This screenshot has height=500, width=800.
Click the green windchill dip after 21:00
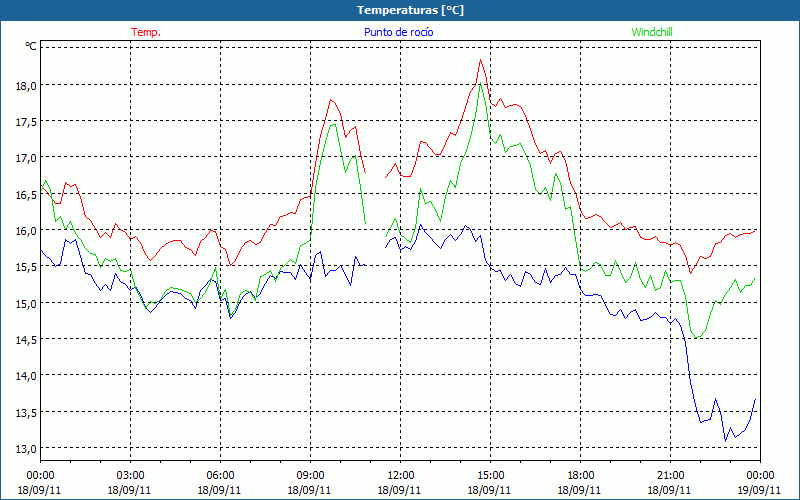pos(696,337)
